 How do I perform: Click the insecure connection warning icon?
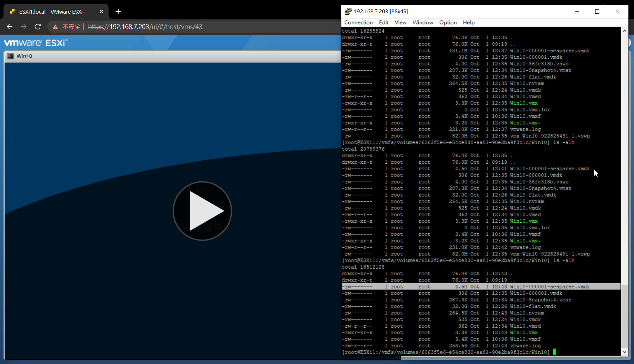coord(55,27)
